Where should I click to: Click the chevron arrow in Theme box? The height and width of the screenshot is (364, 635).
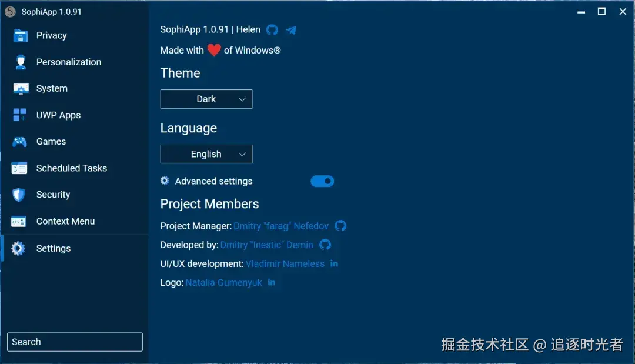pyautogui.click(x=242, y=99)
